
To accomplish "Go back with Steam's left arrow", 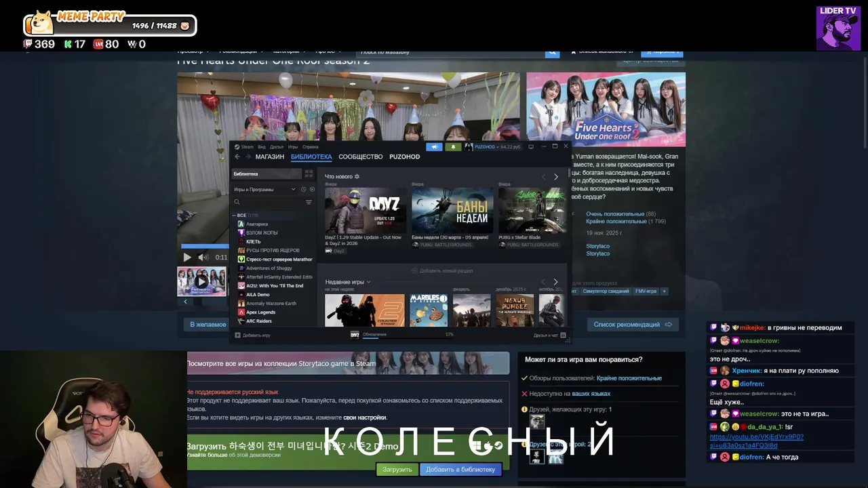I will pos(237,157).
